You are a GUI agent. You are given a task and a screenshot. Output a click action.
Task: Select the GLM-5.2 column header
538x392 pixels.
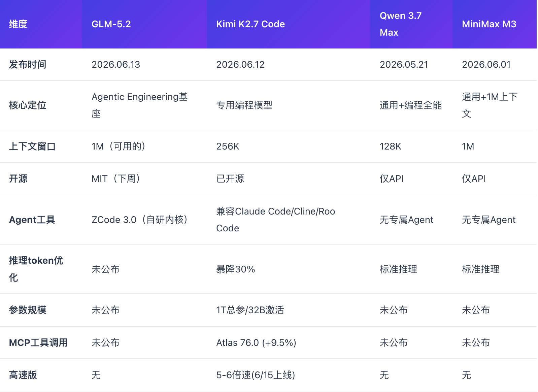[x=111, y=24]
